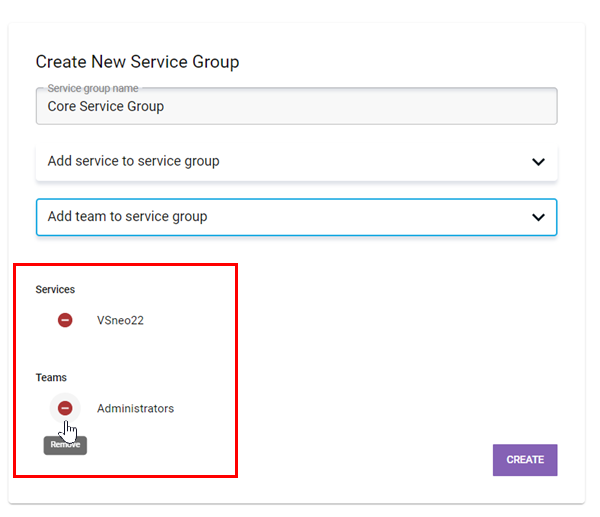
Task: Remove the Administrators team
Action: tap(65, 408)
